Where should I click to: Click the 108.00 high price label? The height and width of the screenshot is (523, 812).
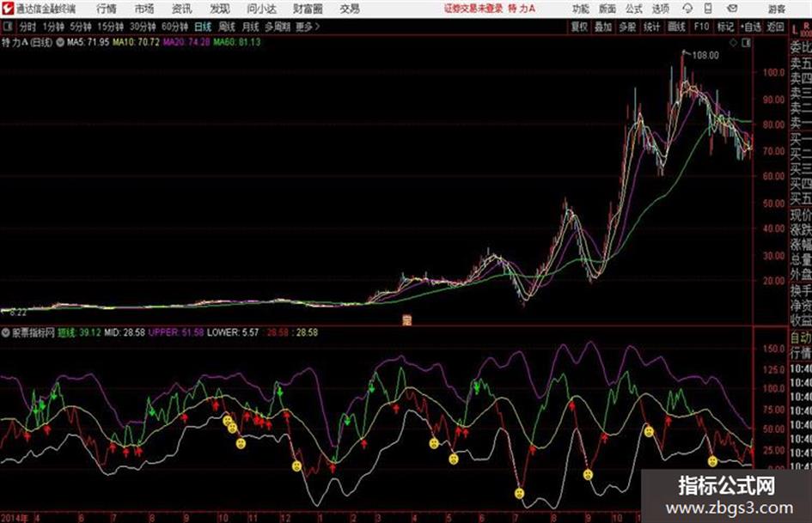[x=705, y=56]
